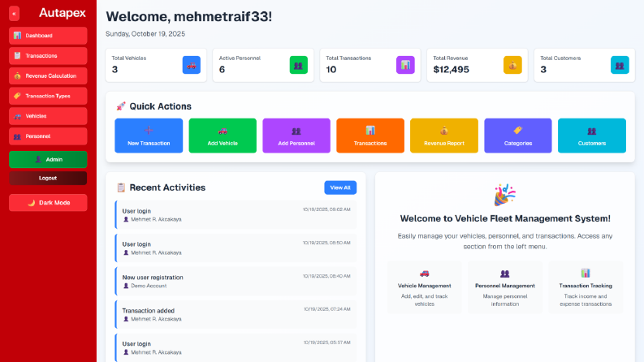This screenshot has height=362, width=644.
Task: Click the money bag icon on Revenue Report
Action: coord(444,131)
